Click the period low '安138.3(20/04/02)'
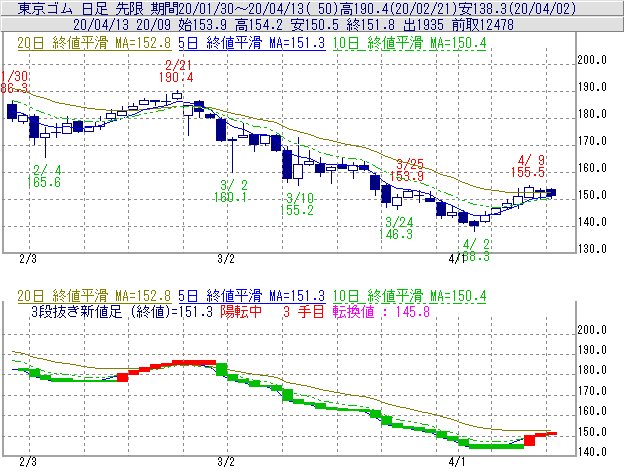 point(517,8)
